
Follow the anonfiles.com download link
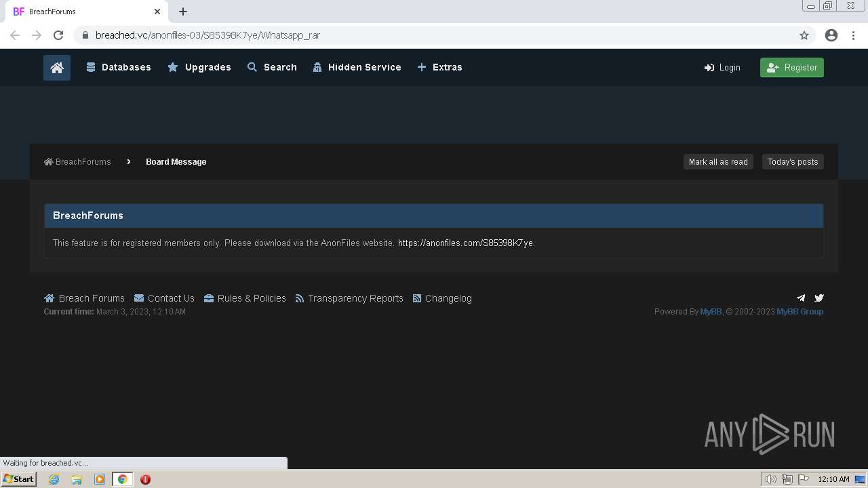466,243
